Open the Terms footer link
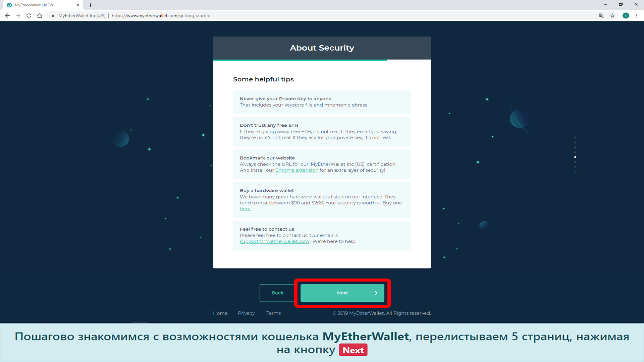Image resolution: width=644 pixels, height=362 pixels. [273, 313]
